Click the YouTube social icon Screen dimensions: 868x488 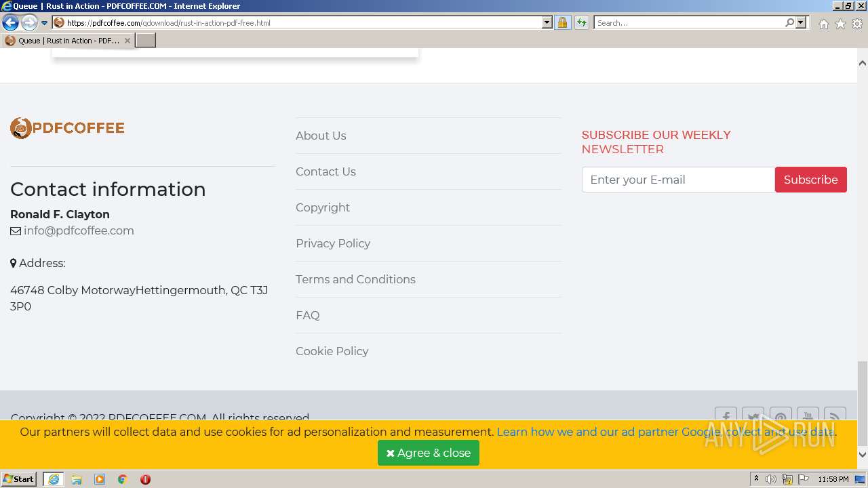[808, 413]
